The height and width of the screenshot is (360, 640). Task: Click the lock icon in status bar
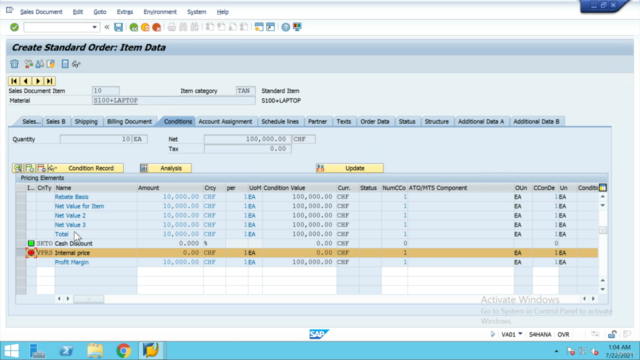tap(612, 334)
